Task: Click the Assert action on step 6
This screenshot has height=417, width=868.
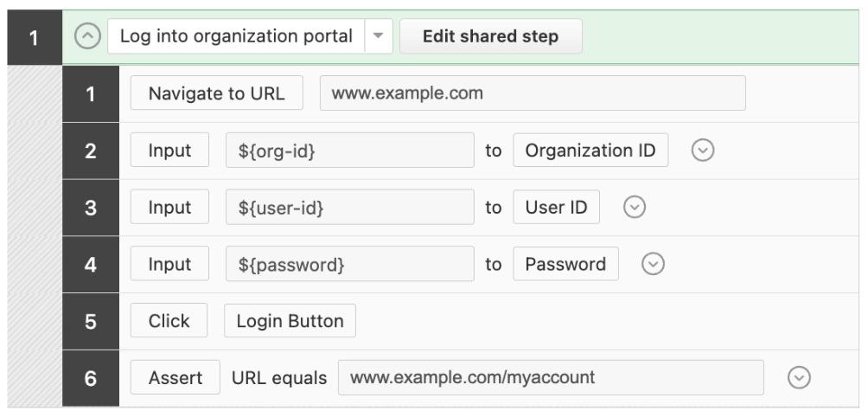Action: point(176,378)
